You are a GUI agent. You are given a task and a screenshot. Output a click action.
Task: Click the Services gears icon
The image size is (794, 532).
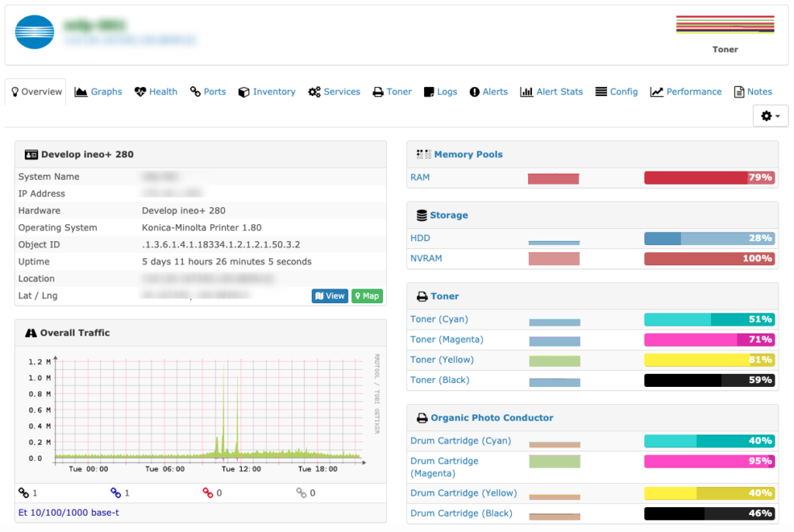click(315, 92)
